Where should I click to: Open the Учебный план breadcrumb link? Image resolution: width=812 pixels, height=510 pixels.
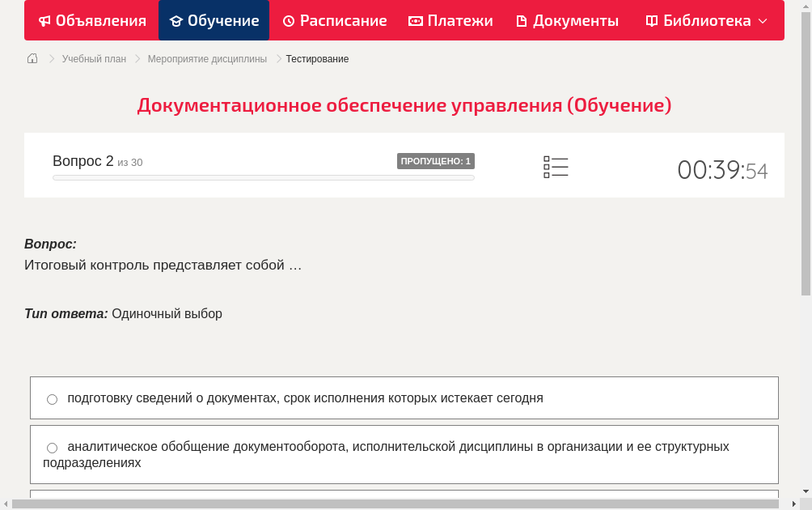point(94,58)
